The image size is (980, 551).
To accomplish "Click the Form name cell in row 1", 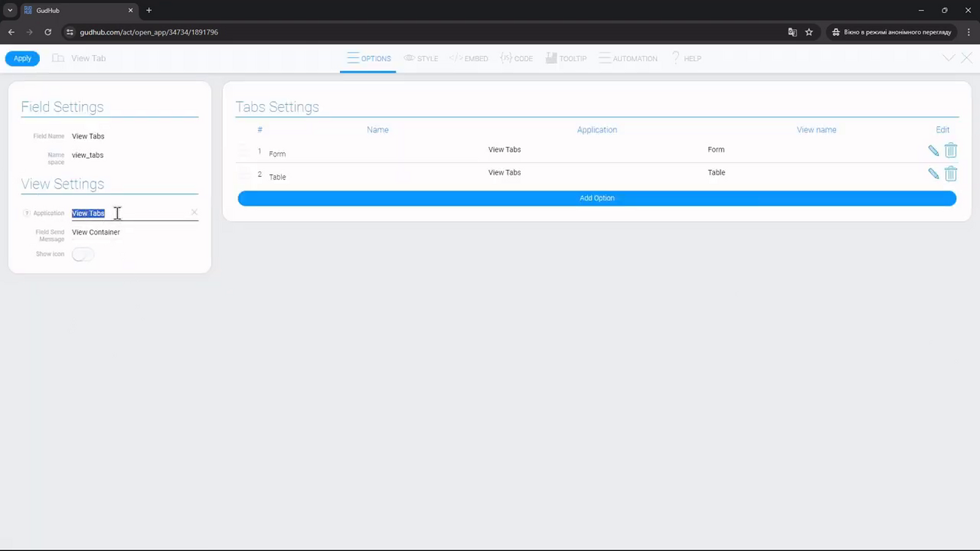I will [x=277, y=154].
